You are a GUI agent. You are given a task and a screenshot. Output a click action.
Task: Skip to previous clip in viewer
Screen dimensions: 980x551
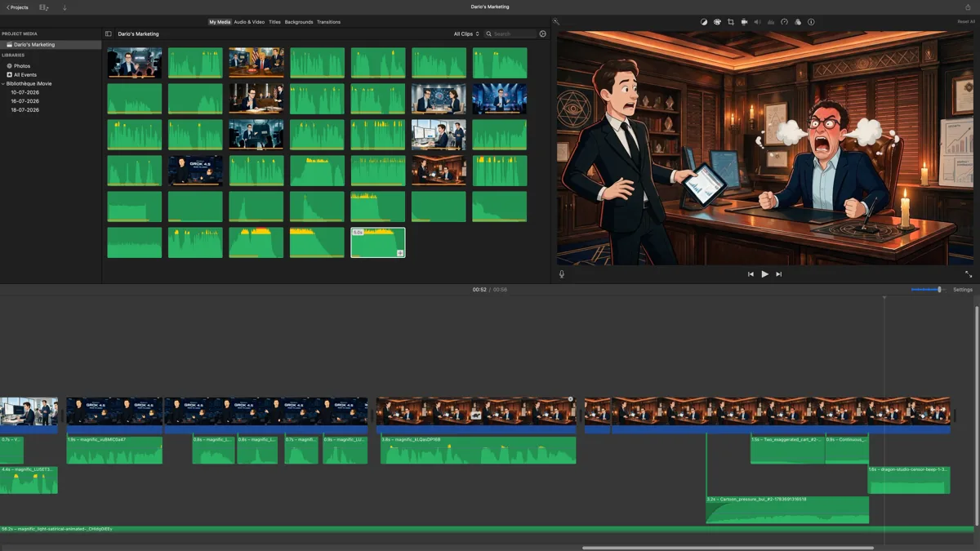[x=751, y=274]
